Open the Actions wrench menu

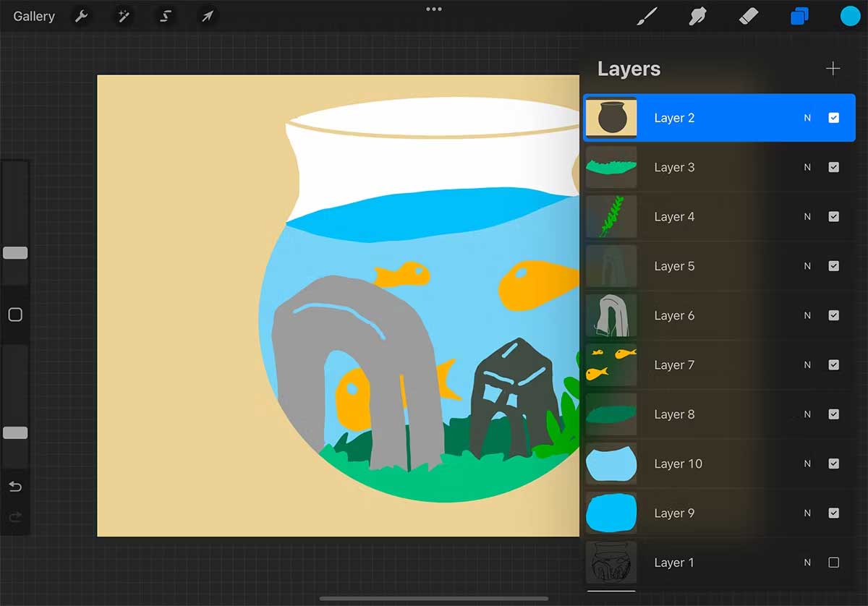(82, 16)
